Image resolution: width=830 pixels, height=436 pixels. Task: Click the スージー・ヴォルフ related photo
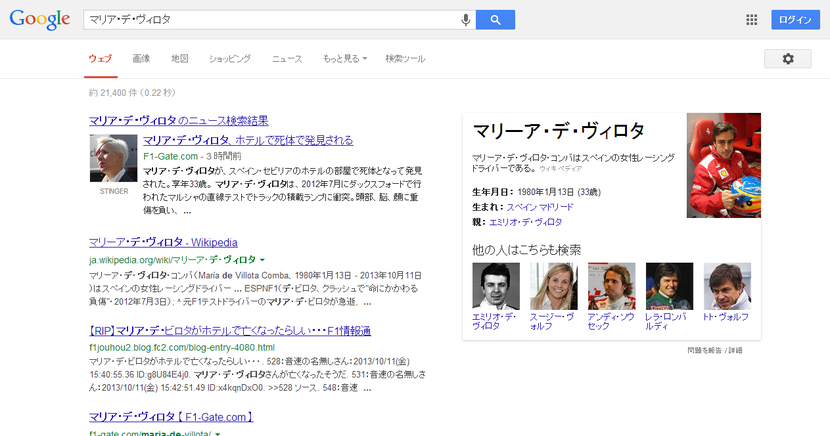(554, 286)
